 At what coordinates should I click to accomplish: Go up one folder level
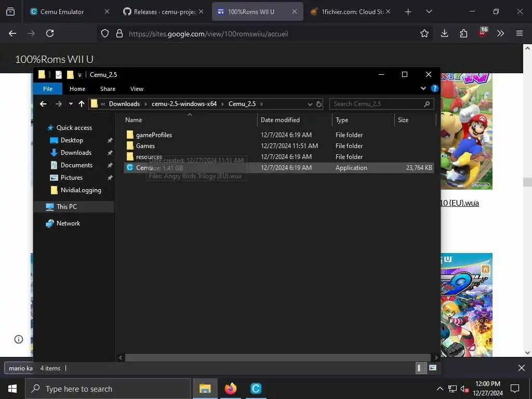[x=82, y=104]
